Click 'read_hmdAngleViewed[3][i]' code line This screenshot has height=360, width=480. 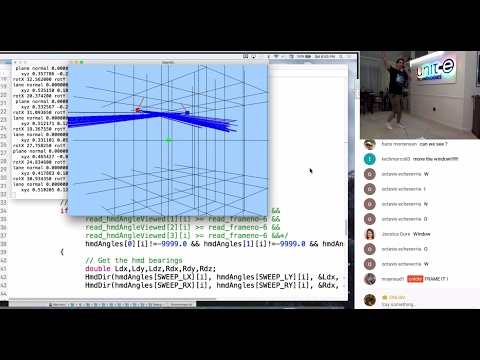point(187,236)
